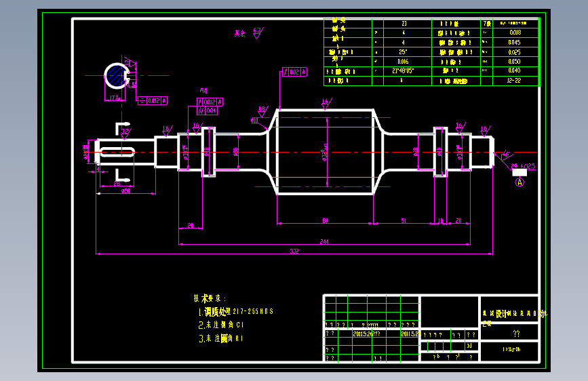
Task: Select the note containing 217-255HBS
Action: [236, 312]
